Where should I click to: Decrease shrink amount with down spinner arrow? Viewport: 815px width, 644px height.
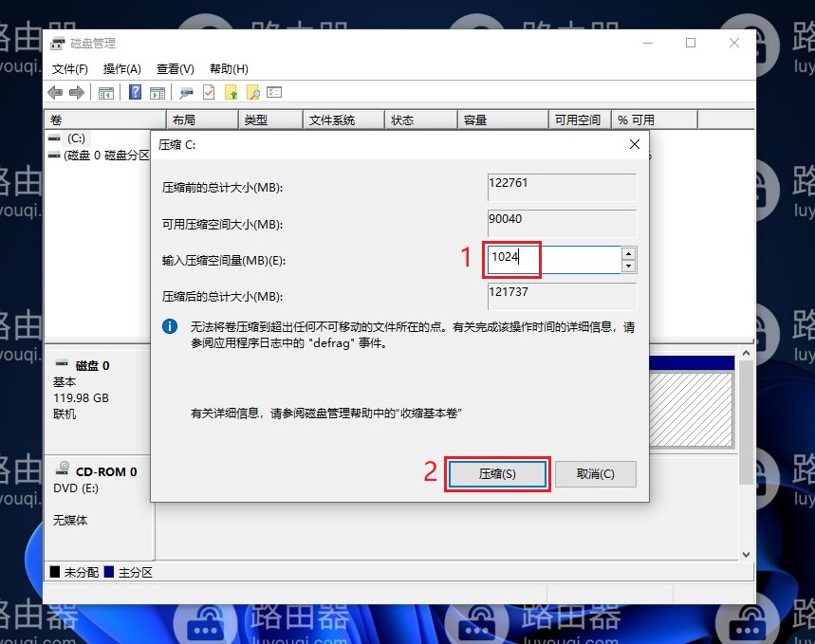[x=629, y=267]
